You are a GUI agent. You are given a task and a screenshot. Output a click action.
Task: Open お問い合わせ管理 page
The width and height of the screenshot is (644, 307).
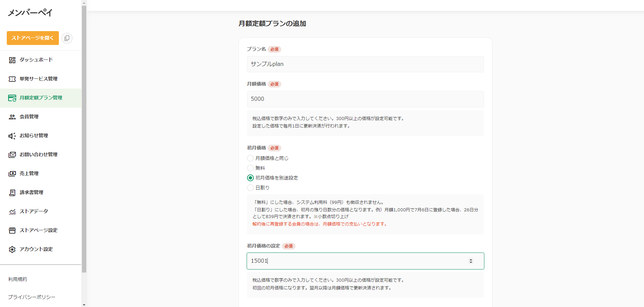pos(41,155)
